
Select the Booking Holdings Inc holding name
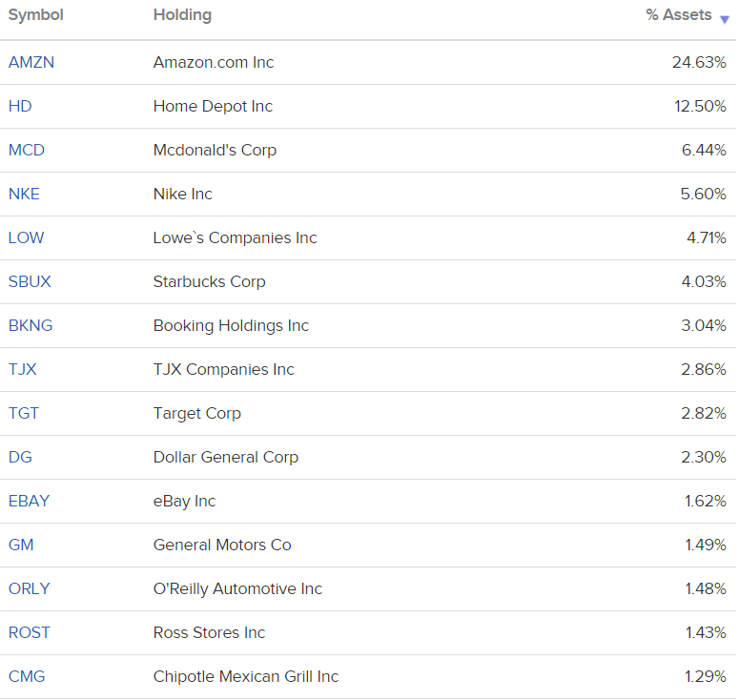click(x=232, y=326)
